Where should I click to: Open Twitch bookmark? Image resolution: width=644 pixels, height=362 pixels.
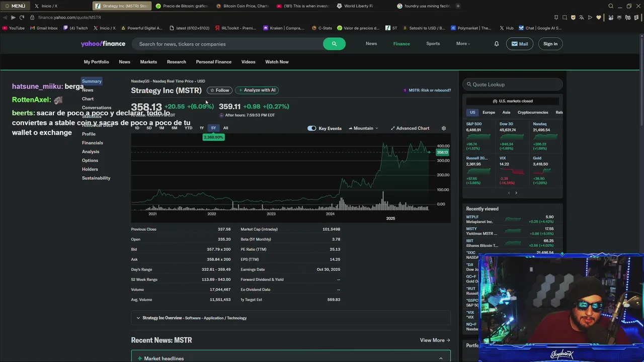pyautogui.click(x=75, y=28)
